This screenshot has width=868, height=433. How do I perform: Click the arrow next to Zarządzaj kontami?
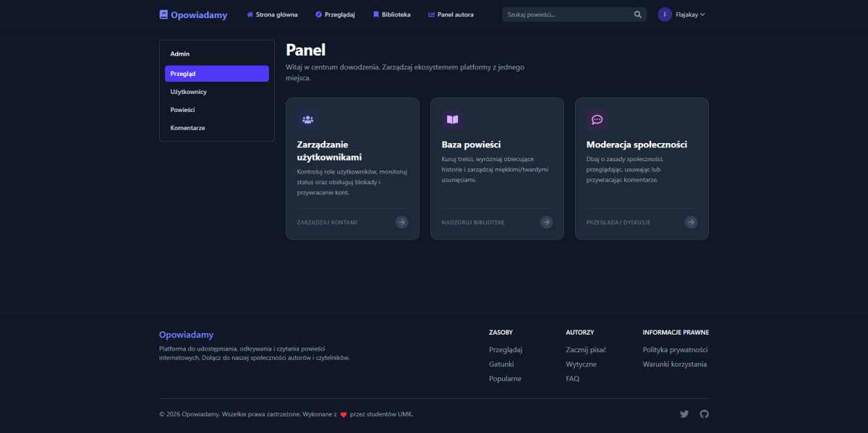[401, 222]
